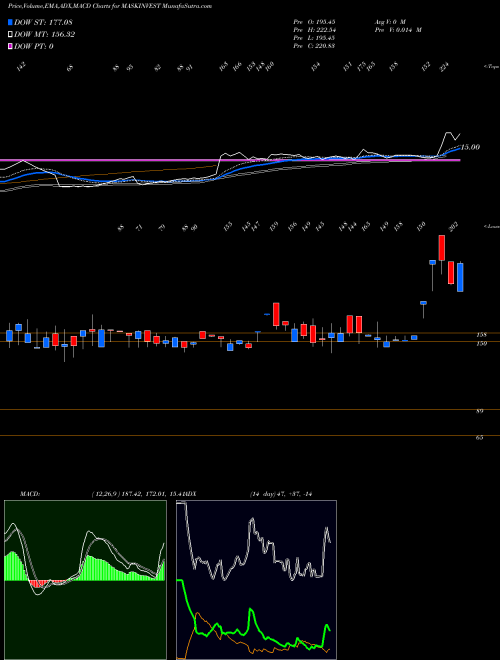The height and width of the screenshot is (660, 500).
Task: Click the Pre C: 220.83 value
Action: (314, 46)
